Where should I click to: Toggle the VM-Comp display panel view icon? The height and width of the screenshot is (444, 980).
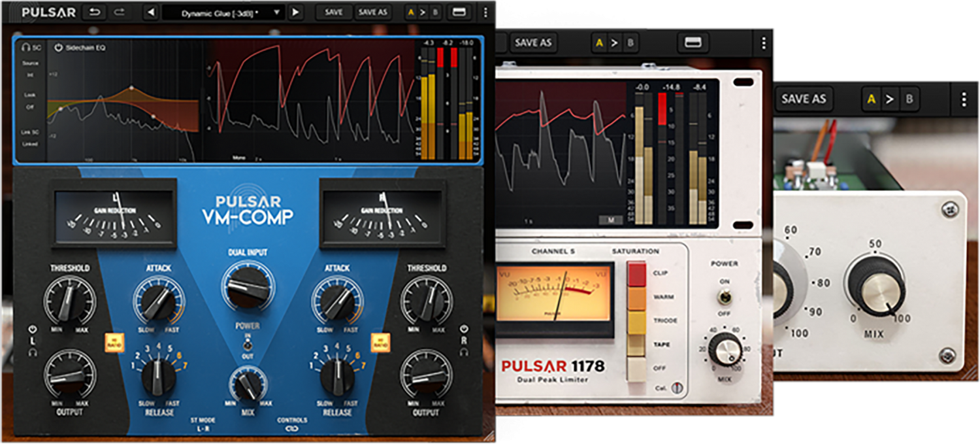click(x=459, y=12)
